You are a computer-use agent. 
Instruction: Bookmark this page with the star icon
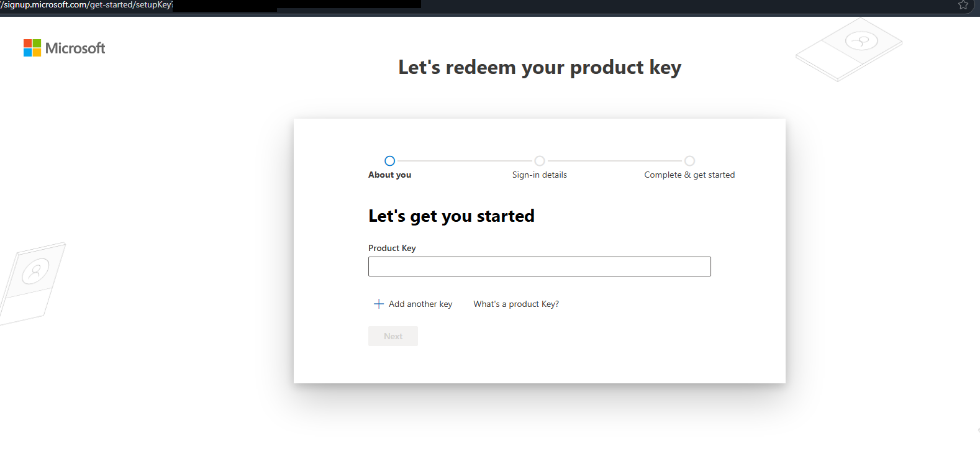(963, 5)
